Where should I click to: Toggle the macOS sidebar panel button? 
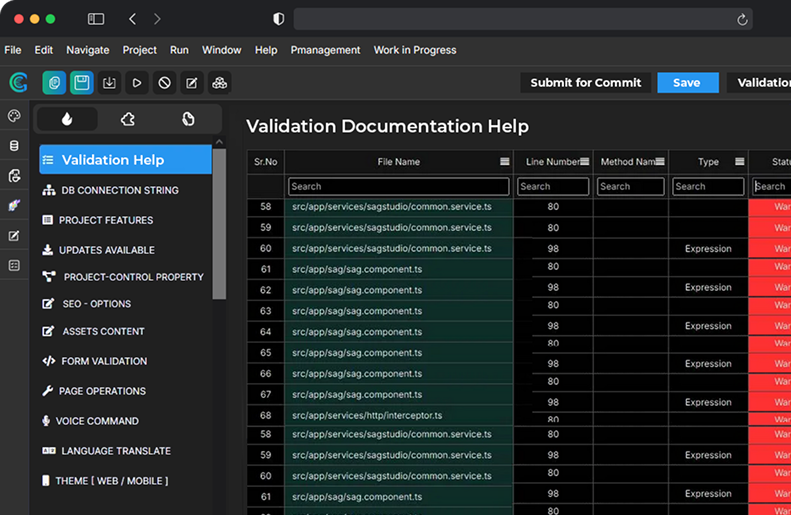point(96,19)
